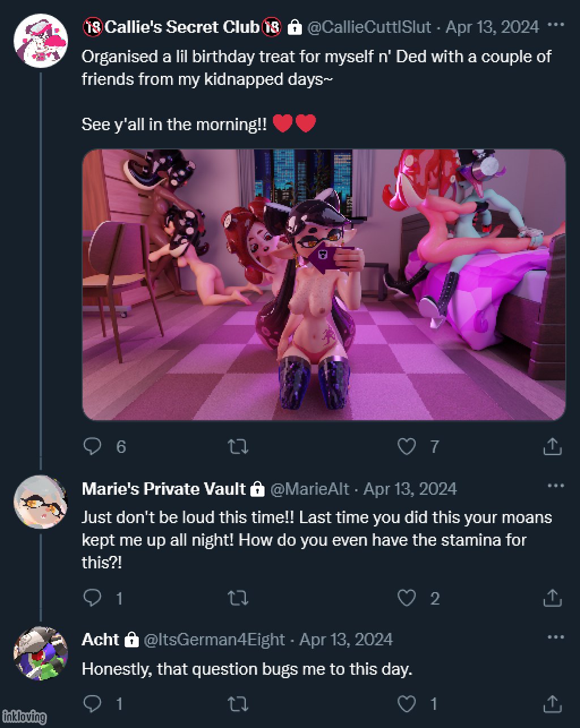Screen dimensions: 580x728
Task: Like Marie's Private Vault reply
Action: click(407, 598)
